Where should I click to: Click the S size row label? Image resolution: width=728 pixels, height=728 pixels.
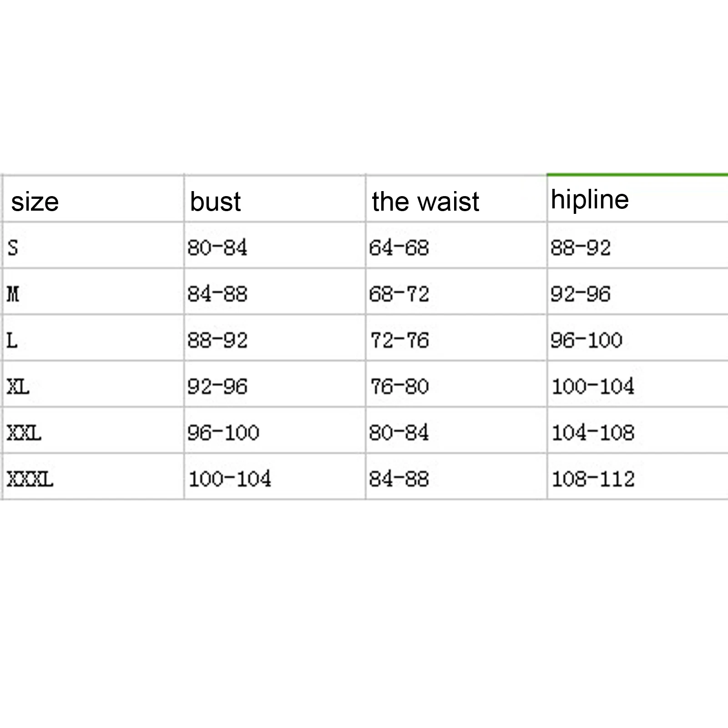pyautogui.click(x=13, y=248)
